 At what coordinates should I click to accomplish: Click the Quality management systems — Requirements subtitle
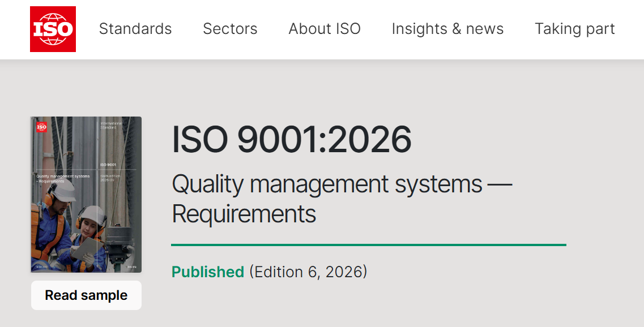tap(342, 199)
